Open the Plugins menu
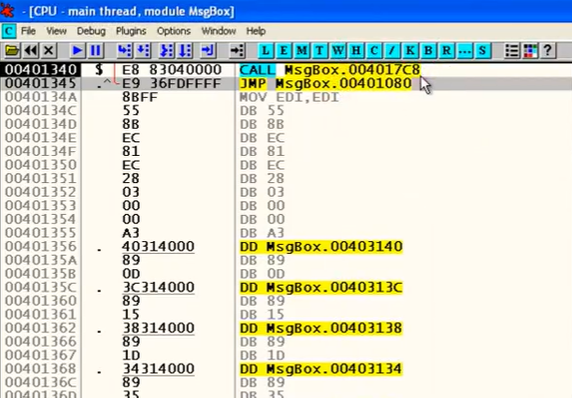Image resolution: width=572 pixels, height=398 pixels. (131, 31)
